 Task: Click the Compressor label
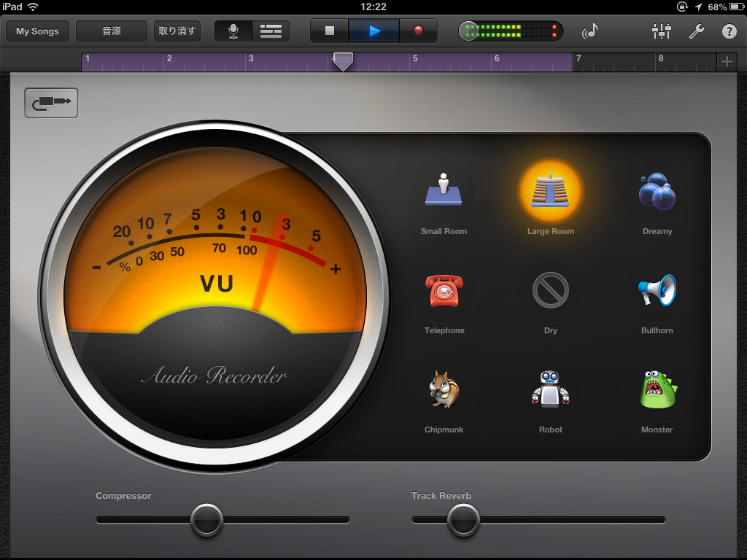(x=123, y=495)
